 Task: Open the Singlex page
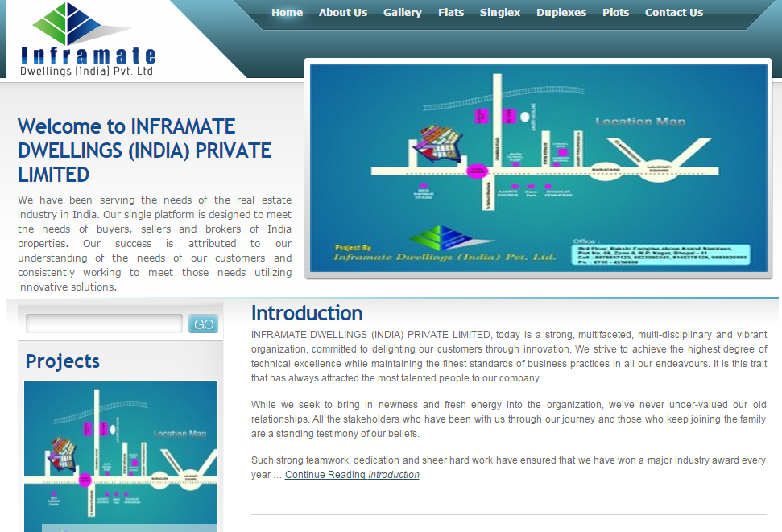[499, 12]
